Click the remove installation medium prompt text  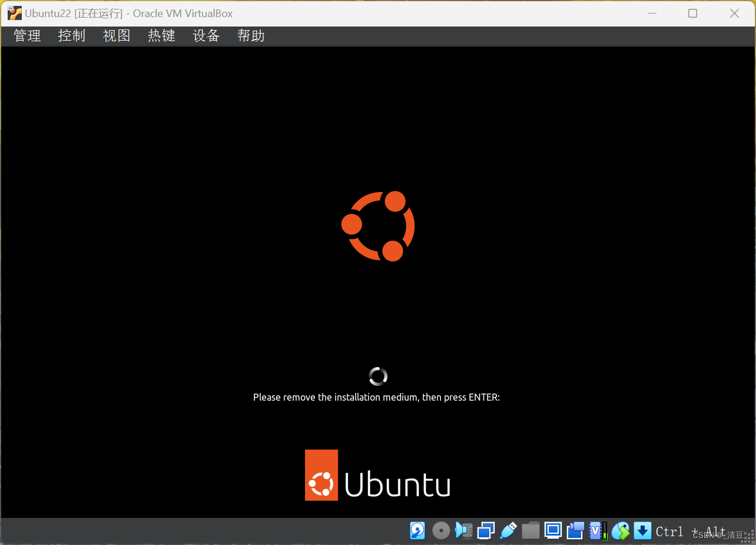click(x=377, y=397)
